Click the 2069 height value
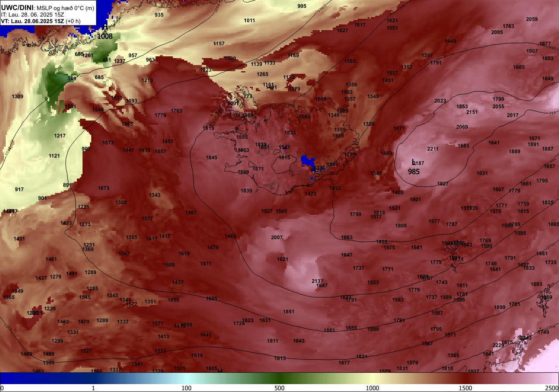559x392 pixels. [462, 127]
